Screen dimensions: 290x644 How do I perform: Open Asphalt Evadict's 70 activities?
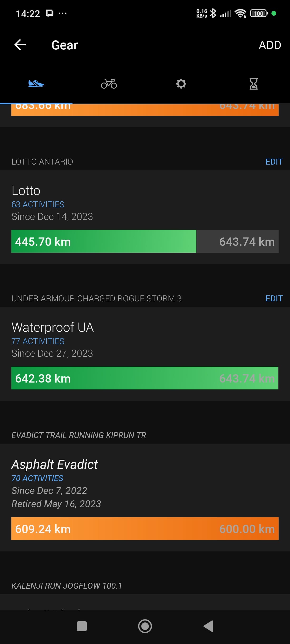(x=38, y=478)
